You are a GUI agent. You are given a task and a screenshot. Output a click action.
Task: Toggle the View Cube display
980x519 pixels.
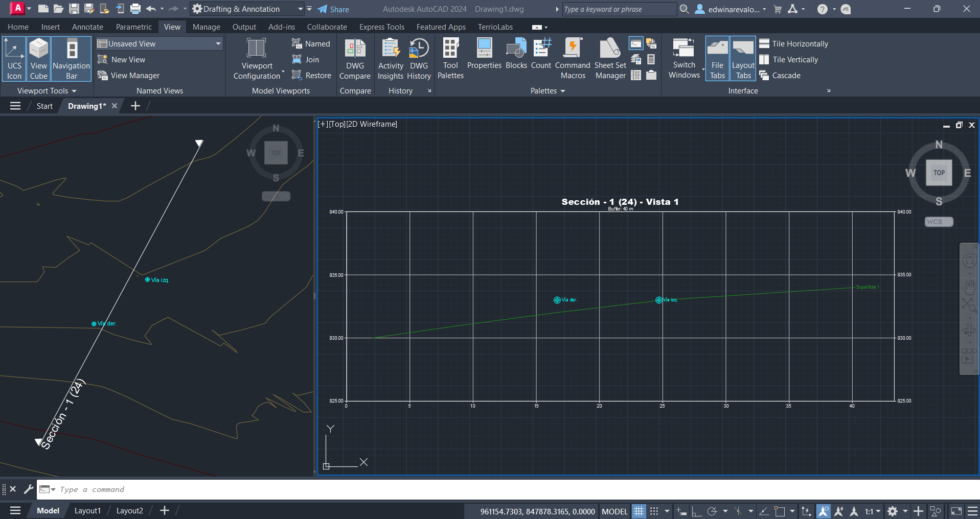38,59
